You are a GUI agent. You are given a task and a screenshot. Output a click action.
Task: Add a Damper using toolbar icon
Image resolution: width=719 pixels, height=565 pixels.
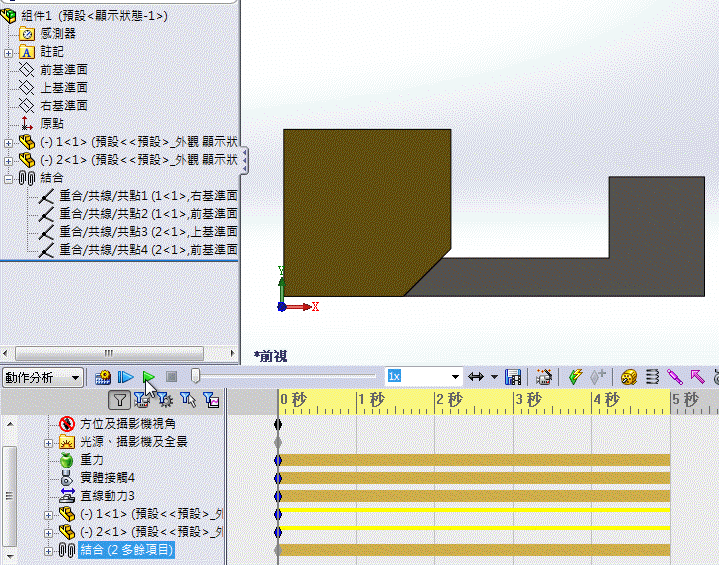tap(675, 377)
